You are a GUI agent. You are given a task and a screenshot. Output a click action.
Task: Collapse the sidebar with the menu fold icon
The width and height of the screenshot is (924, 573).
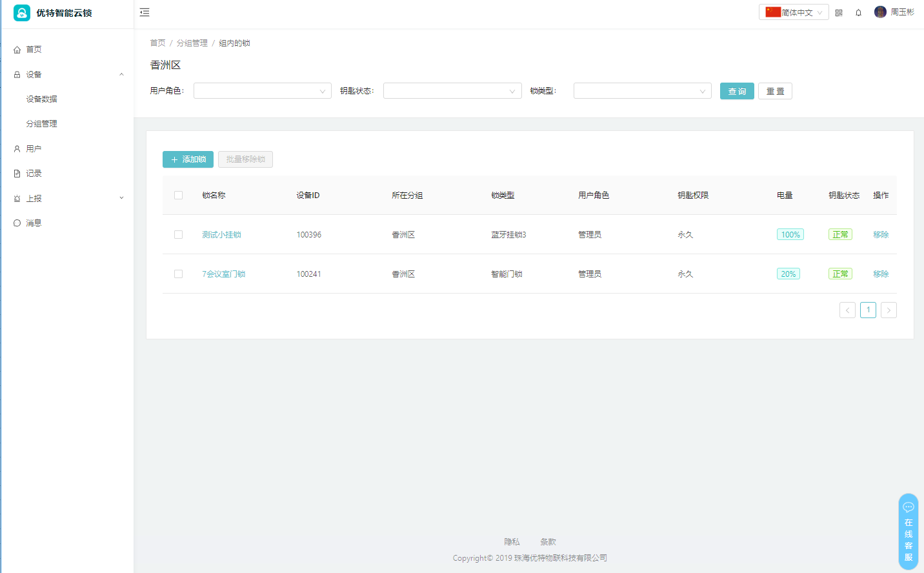click(145, 12)
